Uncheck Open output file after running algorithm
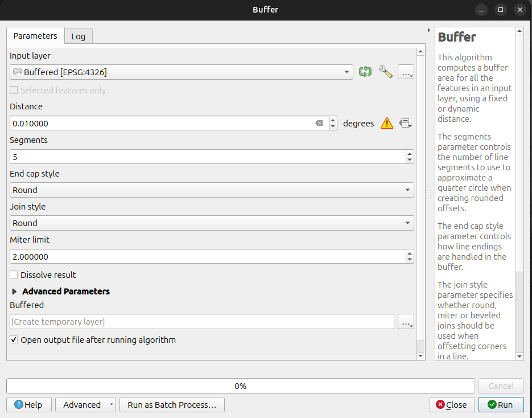This screenshot has width=532, height=418. [x=14, y=340]
